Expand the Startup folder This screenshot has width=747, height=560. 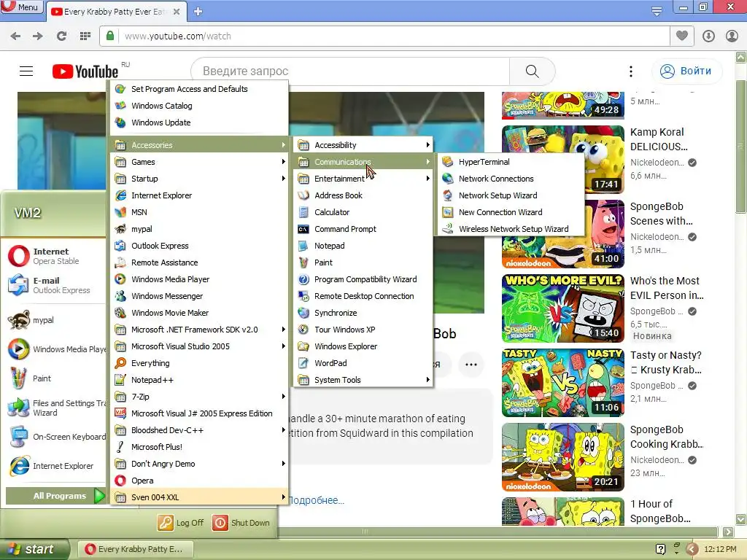coord(199,179)
